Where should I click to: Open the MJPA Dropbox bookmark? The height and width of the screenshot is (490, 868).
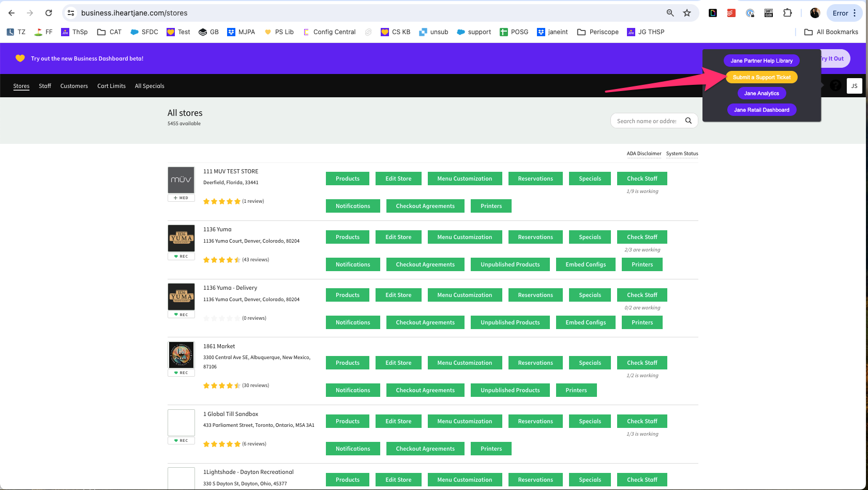click(241, 32)
